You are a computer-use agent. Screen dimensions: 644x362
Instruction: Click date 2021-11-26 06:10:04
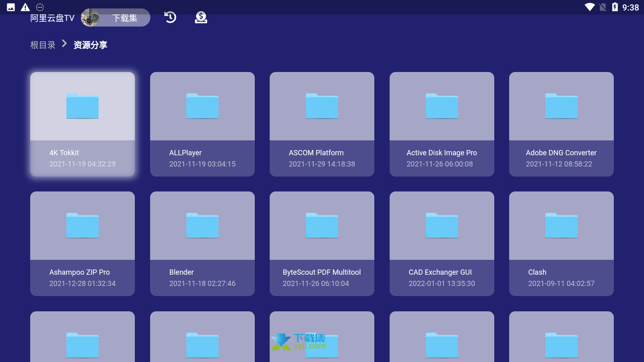316,284
